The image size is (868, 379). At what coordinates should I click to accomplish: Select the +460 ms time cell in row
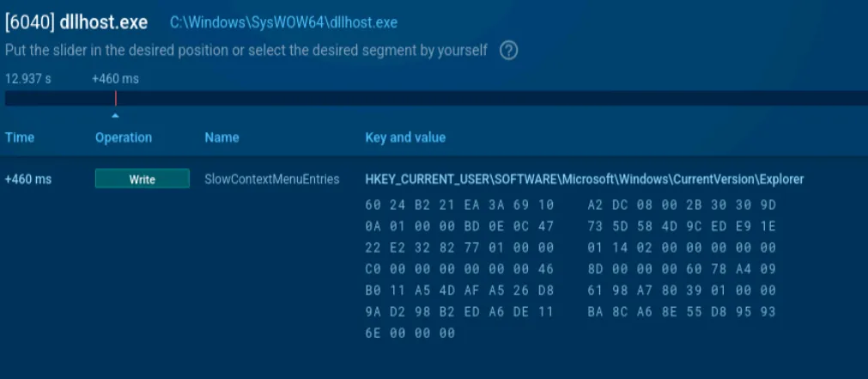[x=28, y=180]
